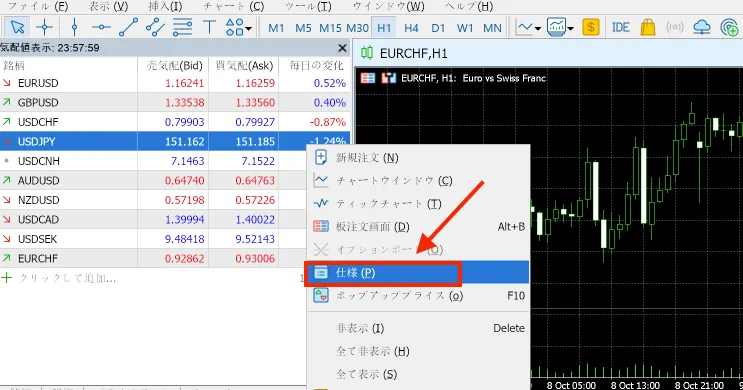
Task: Choose the trendline drawing tool
Action: click(128, 27)
